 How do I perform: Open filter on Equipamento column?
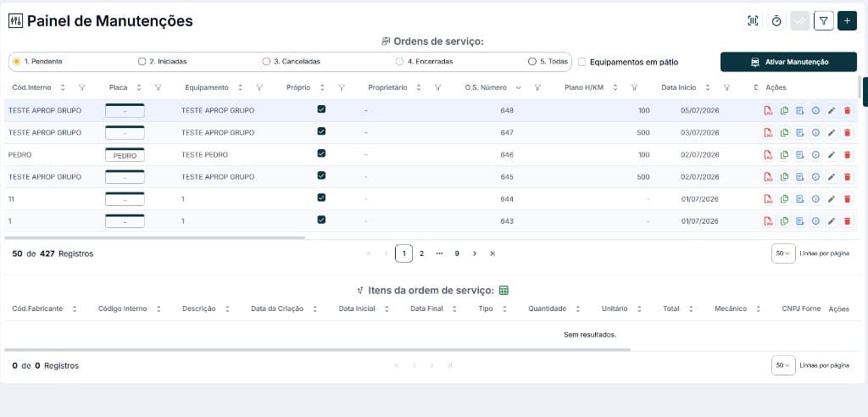tap(259, 87)
